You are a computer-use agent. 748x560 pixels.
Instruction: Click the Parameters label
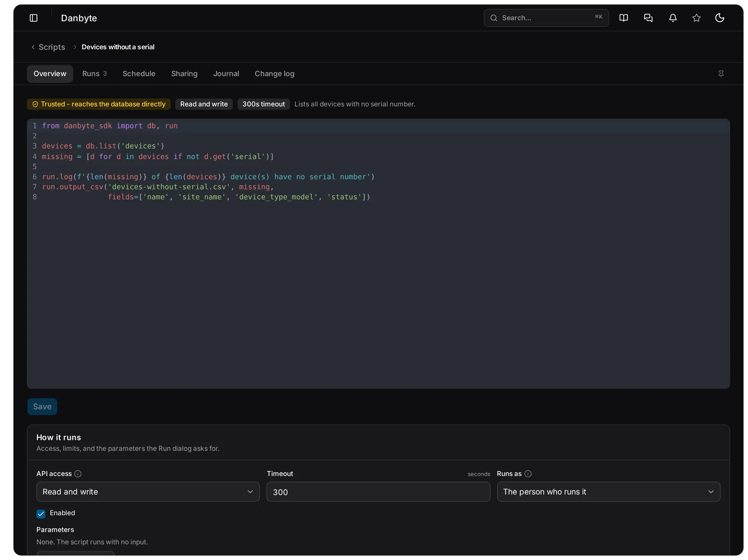pyautogui.click(x=55, y=530)
